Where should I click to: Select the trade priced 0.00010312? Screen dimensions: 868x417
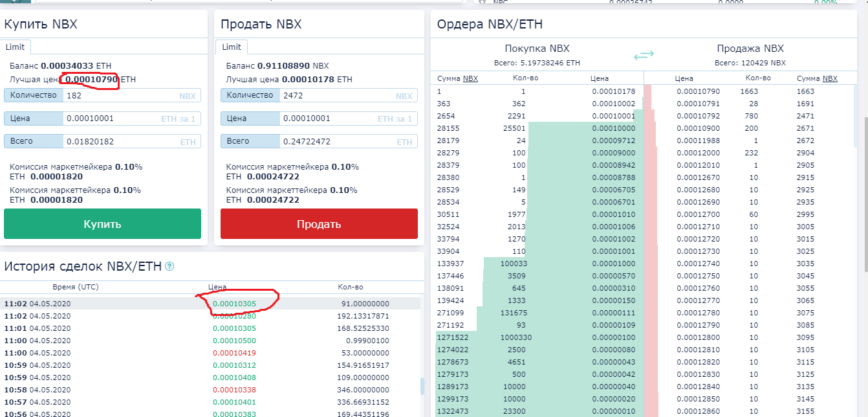tap(210, 365)
